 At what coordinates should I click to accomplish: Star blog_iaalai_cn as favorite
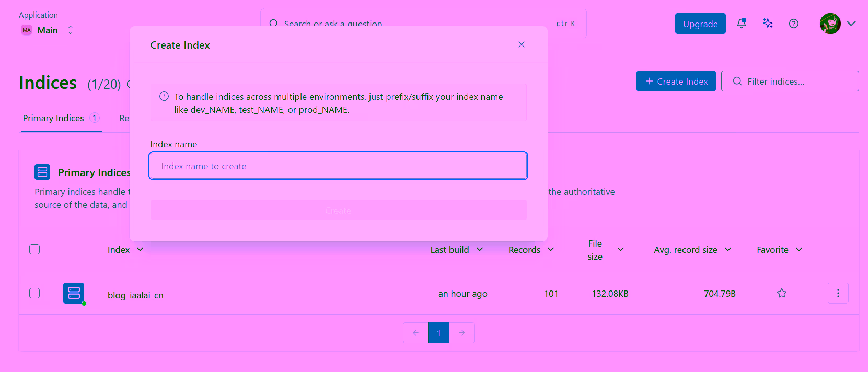782,293
